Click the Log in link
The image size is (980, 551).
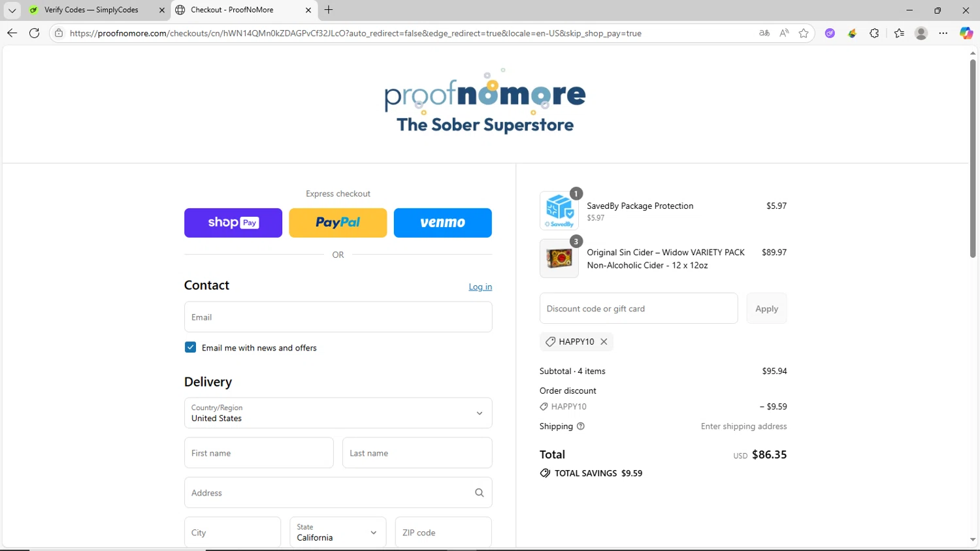pos(480,287)
